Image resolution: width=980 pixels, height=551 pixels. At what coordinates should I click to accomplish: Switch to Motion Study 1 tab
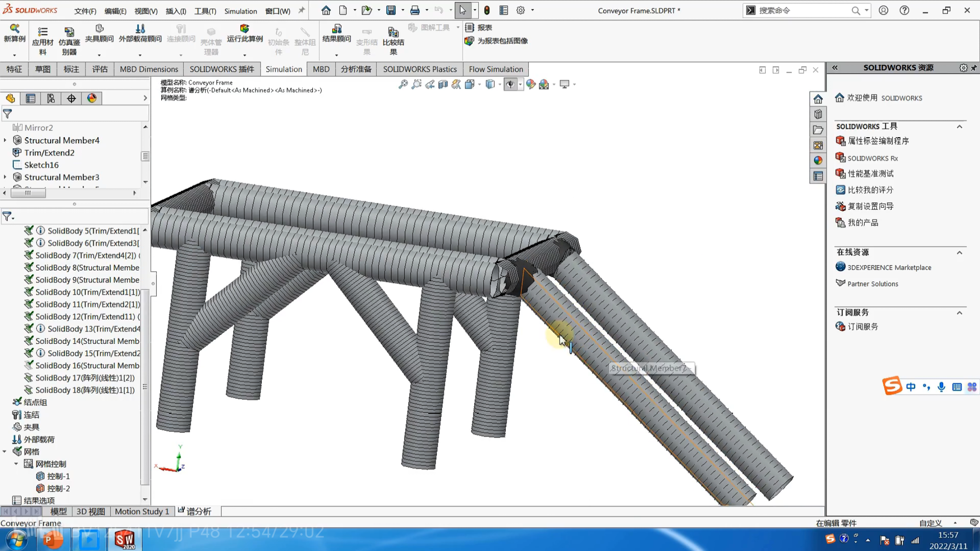click(142, 511)
